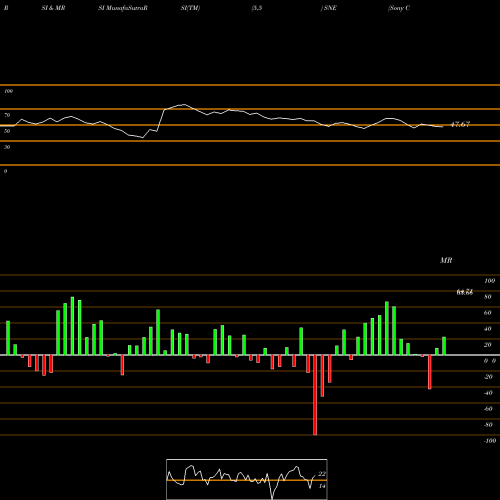This screenshot has width=500, height=500.
Task: Select the 'SI & MR' header text
Action: pyautogui.click(x=53, y=8)
